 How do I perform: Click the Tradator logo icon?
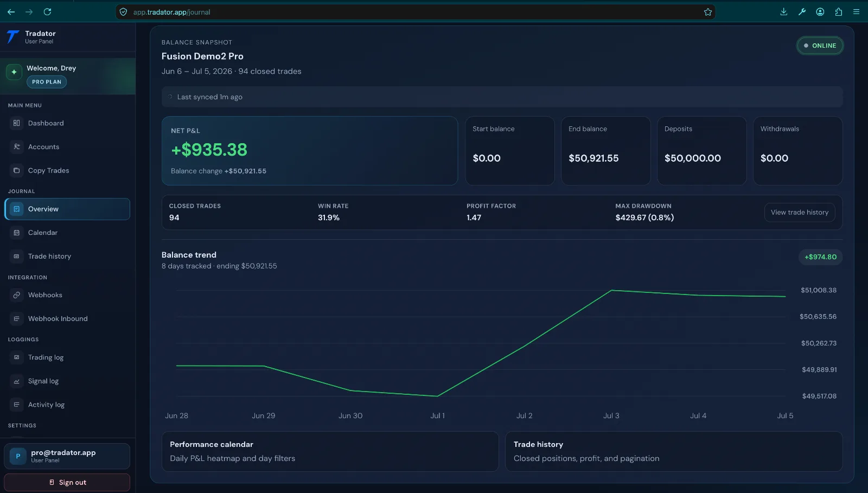click(x=13, y=37)
